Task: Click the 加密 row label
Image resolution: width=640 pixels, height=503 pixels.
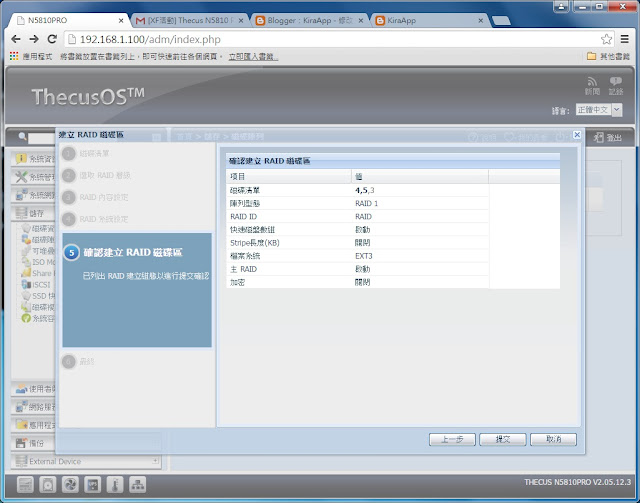Action: point(237,282)
